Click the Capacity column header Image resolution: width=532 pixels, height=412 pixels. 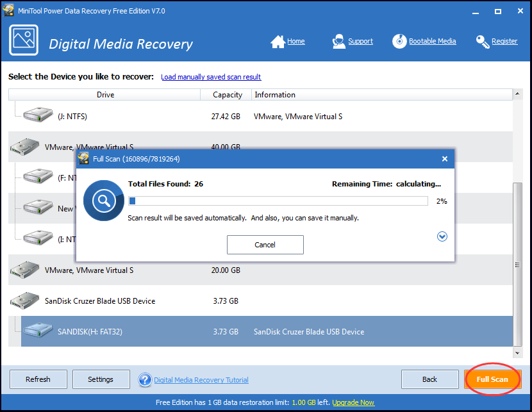click(226, 95)
